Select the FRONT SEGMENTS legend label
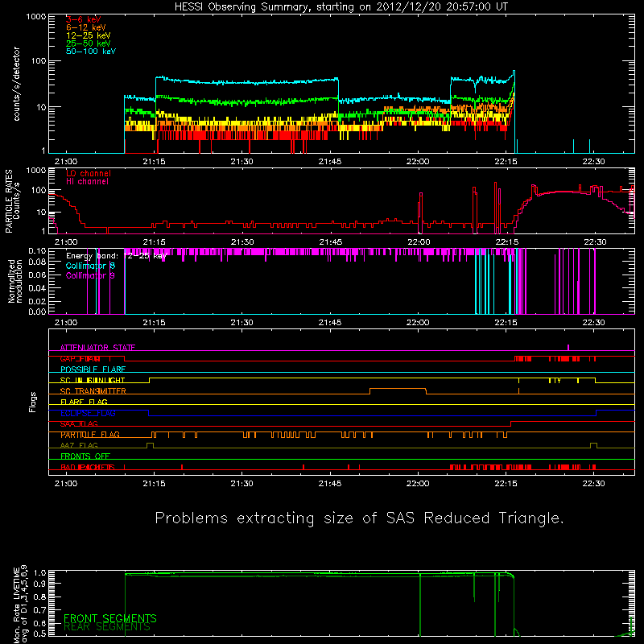This screenshot has height=644, width=644. point(110,618)
